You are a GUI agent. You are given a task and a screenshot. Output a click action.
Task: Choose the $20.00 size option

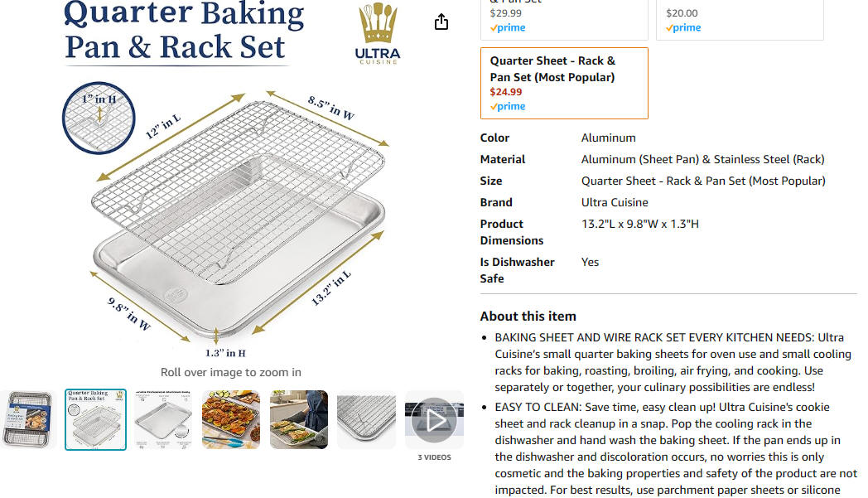(x=740, y=20)
